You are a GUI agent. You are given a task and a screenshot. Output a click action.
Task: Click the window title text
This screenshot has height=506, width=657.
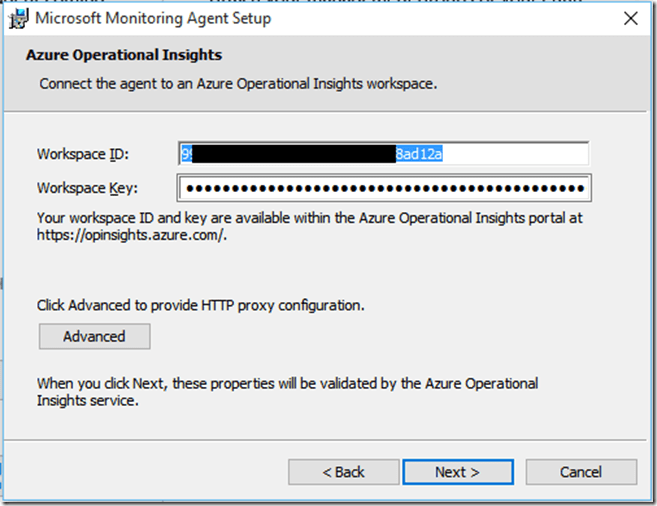coord(154,19)
